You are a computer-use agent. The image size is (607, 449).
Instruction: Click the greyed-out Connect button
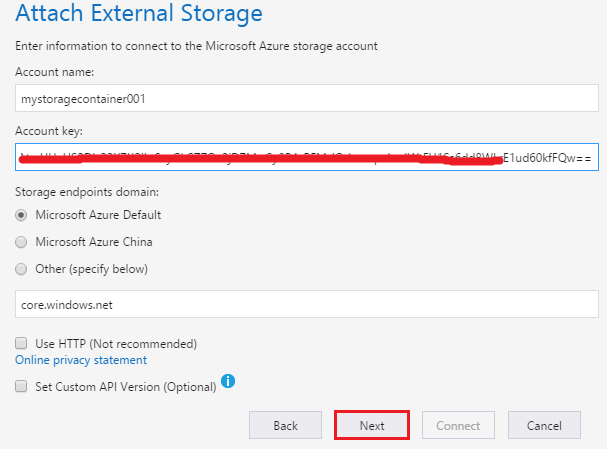458,425
